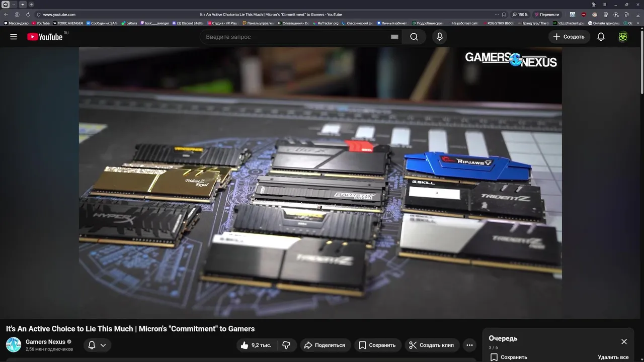Open the работа bookmark

[x=129, y=23]
